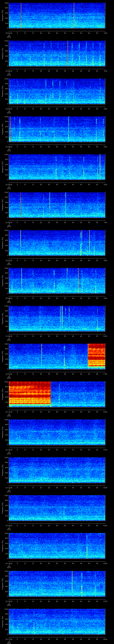Select the 23:16:00 time axis label

click(x=9, y=601)
